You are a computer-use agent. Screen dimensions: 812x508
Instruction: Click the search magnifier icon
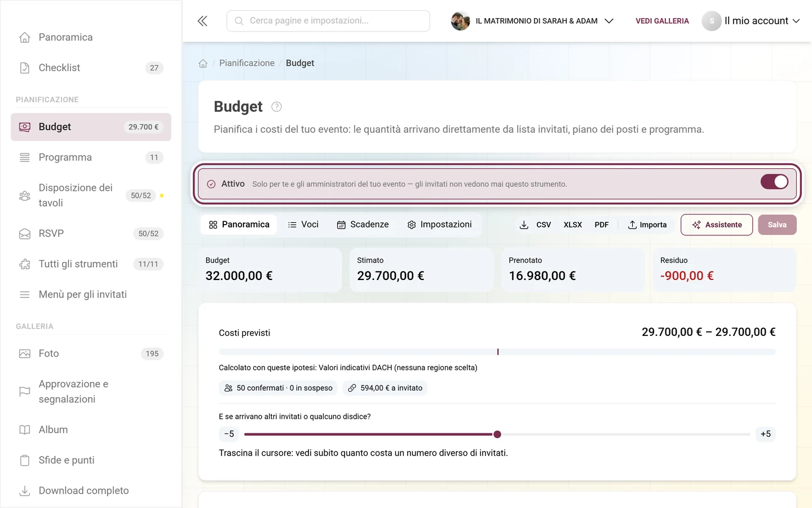coord(239,21)
